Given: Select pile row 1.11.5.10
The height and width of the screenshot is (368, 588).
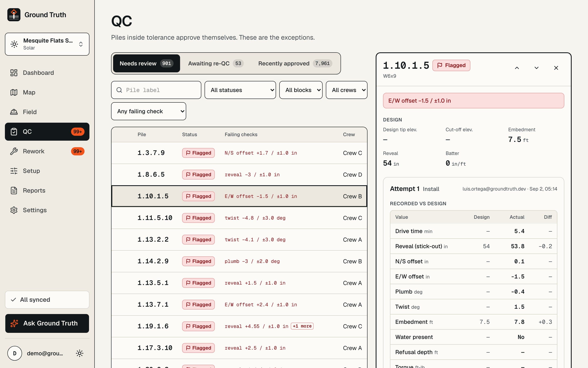Looking at the screenshot, I should pos(239,218).
